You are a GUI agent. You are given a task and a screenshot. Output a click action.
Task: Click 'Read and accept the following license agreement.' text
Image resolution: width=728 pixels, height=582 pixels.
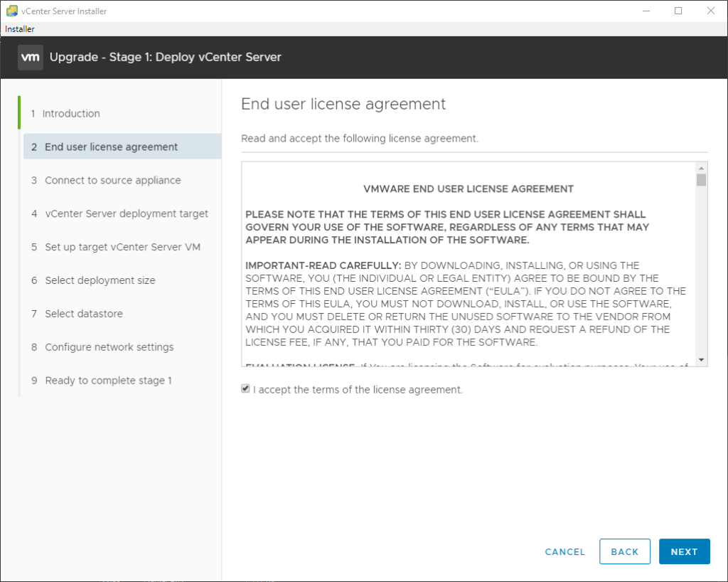click(360, 139)
